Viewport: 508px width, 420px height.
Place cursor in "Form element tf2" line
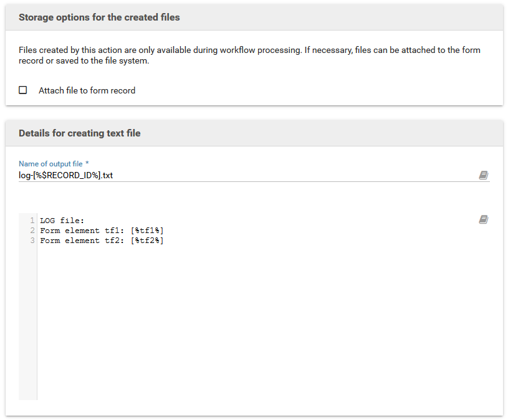(x=81, y=241)
